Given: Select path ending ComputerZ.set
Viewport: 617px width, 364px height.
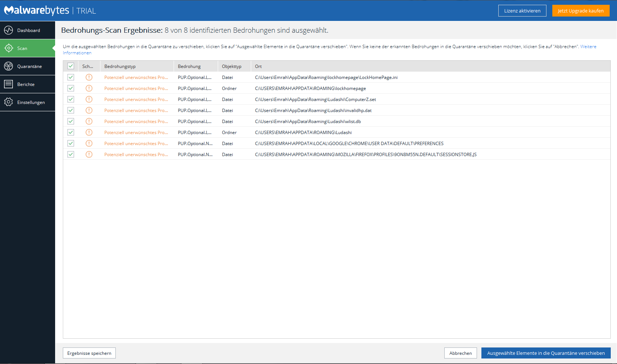Looking at the screenshot, I should tap(315, 99).
